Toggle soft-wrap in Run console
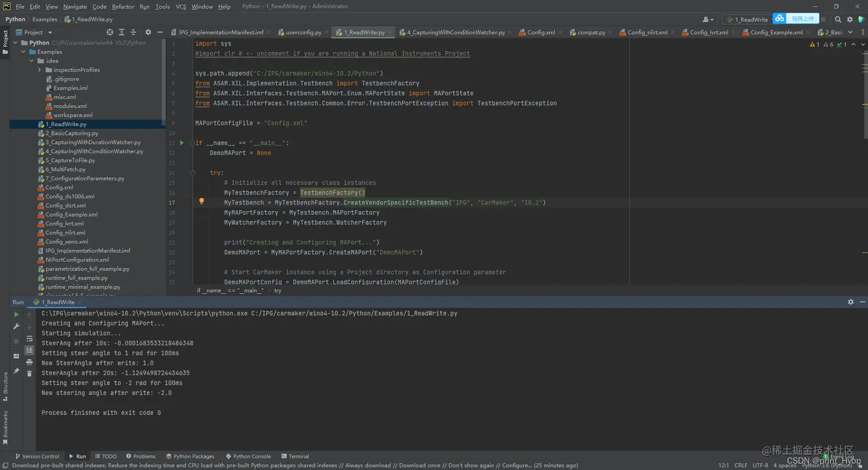This screenshot has height=470, width=868. 29,339
